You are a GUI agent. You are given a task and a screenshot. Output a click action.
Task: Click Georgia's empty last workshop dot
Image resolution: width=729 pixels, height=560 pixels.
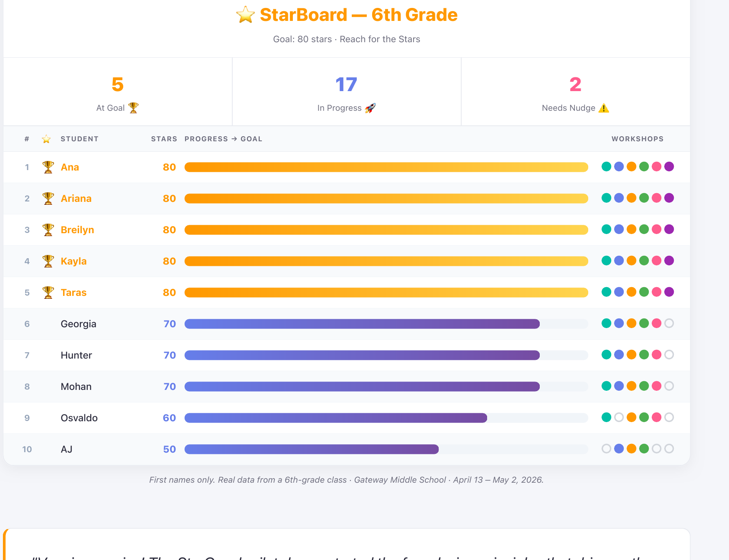coord(669,323)
